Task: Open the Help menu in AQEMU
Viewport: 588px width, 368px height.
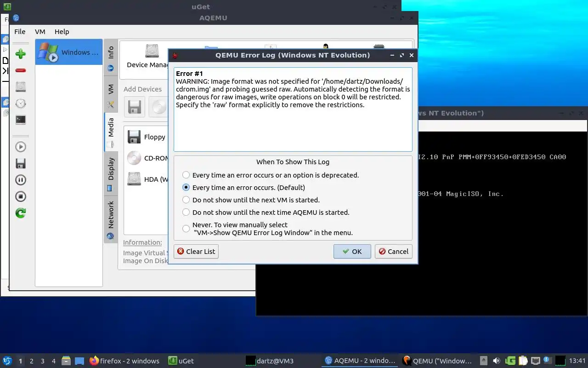Action: [62, 32]
